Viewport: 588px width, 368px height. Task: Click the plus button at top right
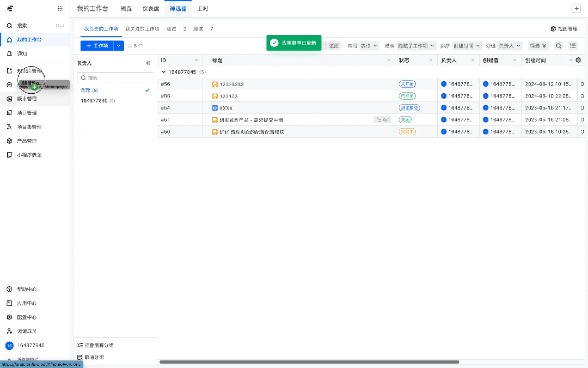pyautogui.click(x=576, y=9)
